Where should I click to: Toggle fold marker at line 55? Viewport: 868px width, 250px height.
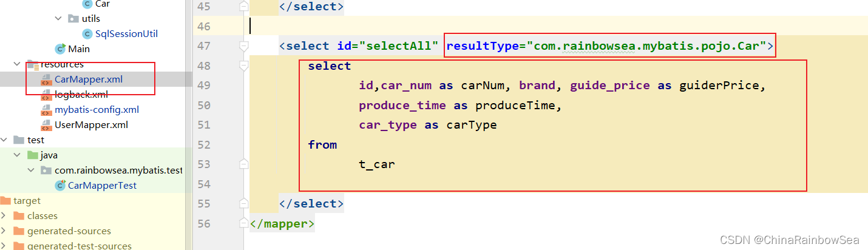[244, 203]
